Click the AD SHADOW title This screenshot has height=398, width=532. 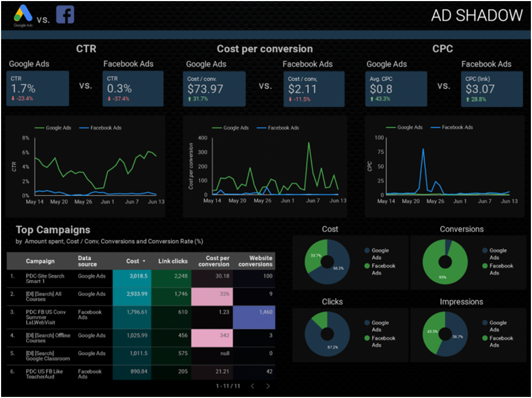pos(477,16)
